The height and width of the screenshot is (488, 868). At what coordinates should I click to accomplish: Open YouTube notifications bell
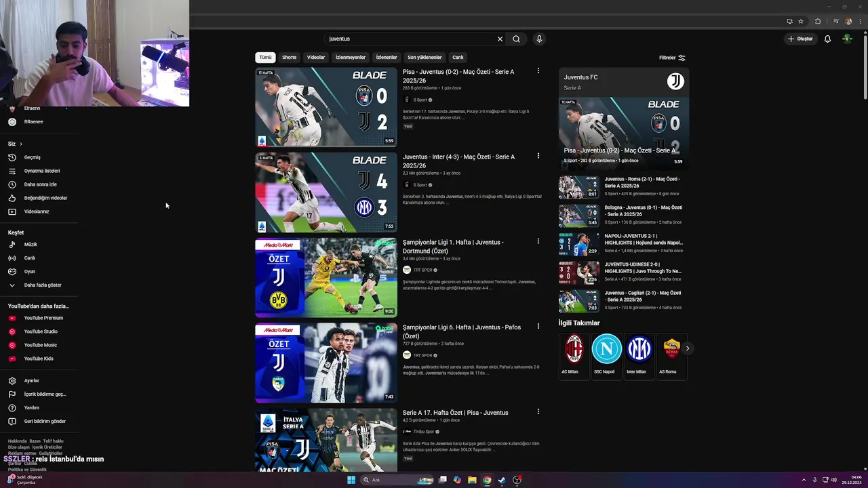click(827, 39)
